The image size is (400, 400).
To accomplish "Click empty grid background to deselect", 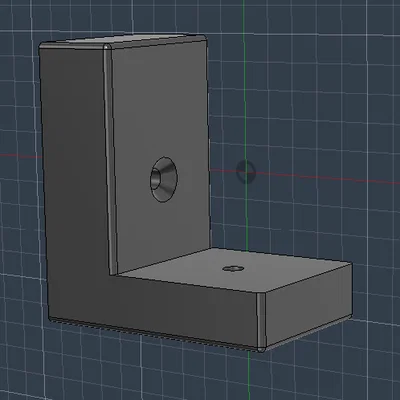I will click(317, 83).
